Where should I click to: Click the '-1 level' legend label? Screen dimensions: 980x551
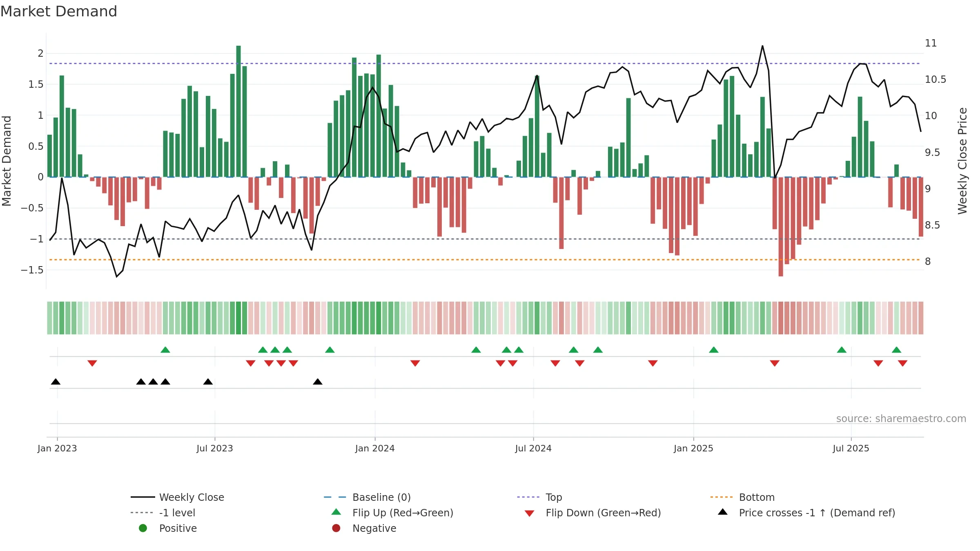pyautogui.click(x=177, y=513)
